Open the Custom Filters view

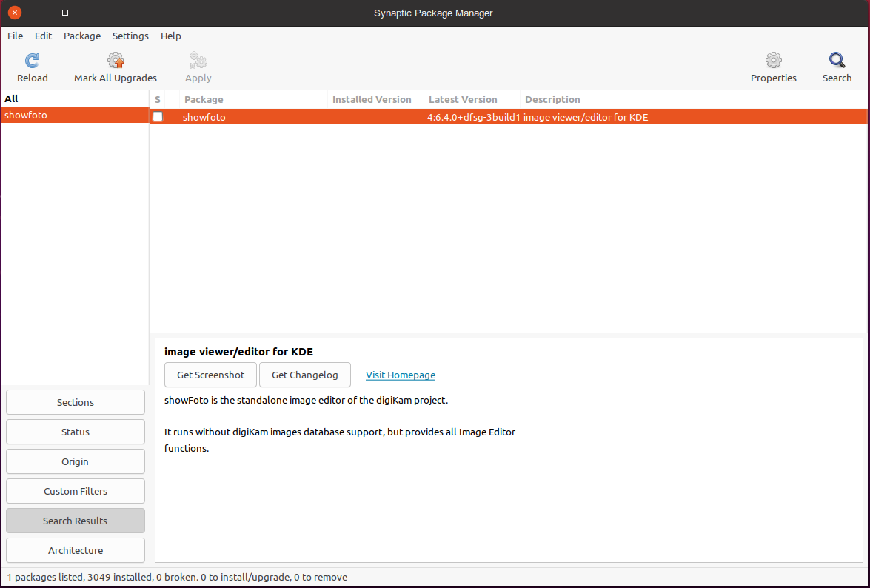(x=76, y=491)
